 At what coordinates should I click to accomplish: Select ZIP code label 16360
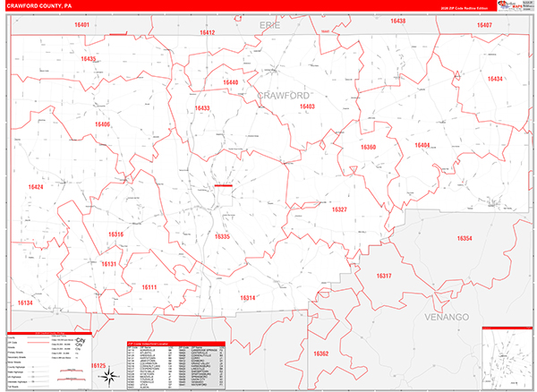(x=368, y=147)
